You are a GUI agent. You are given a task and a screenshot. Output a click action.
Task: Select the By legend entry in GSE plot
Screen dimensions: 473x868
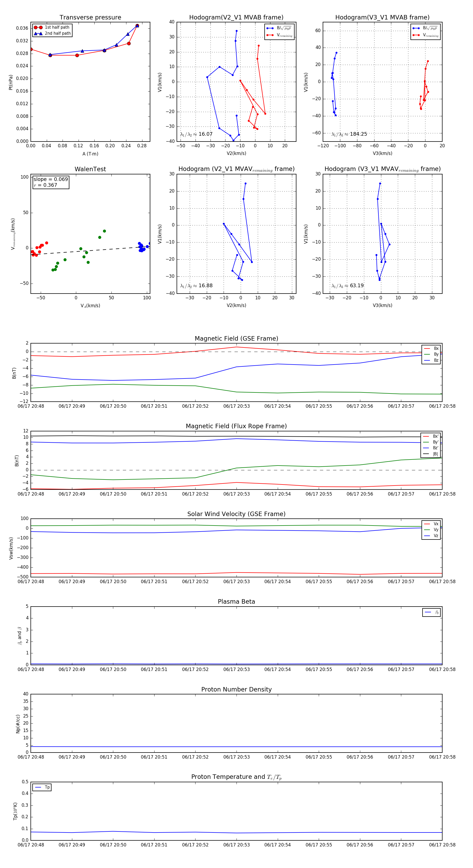point(431,354)
